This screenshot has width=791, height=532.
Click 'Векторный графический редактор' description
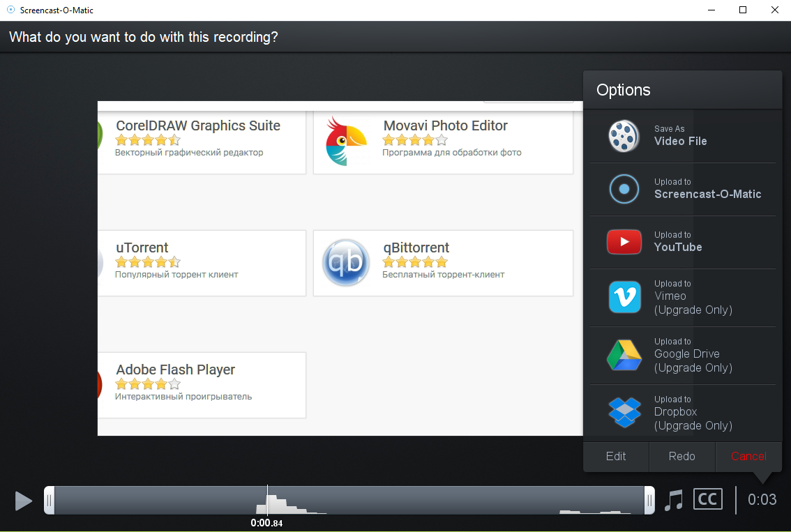click(x=189, y=152)
